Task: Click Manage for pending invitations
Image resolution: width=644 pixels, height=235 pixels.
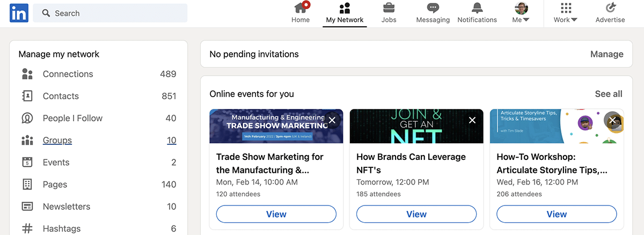Action: 606,54
